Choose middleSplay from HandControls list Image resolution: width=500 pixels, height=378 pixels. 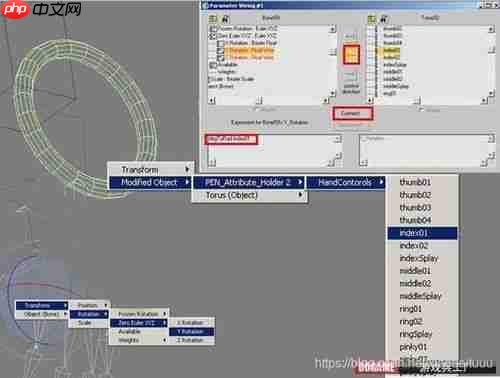[422, 296]
